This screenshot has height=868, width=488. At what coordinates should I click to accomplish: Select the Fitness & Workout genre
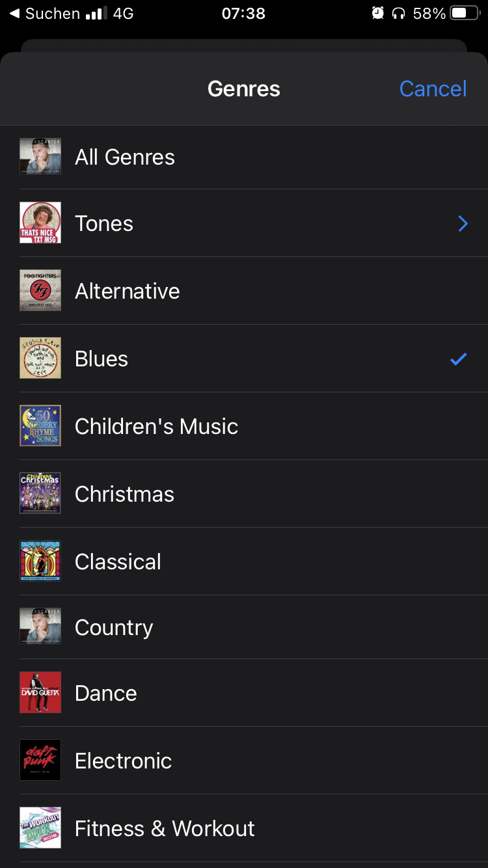(165, 828)
